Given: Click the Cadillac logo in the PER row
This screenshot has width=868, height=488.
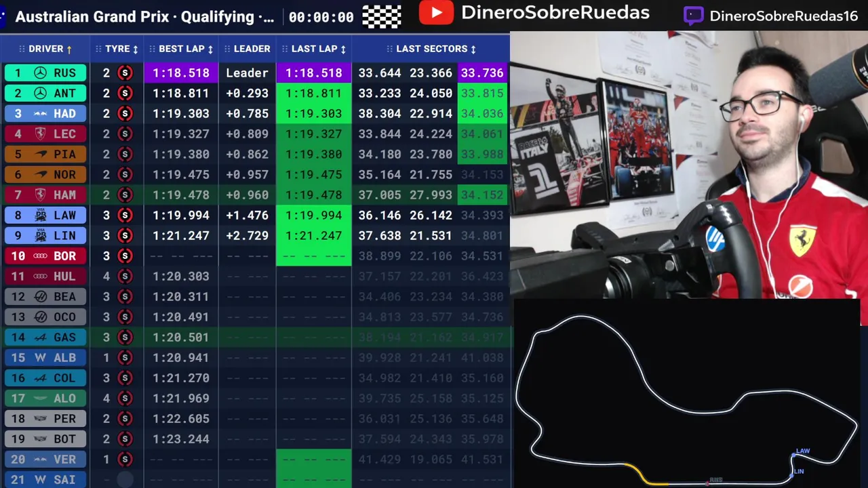Looking at the screenshot, I should tap(40, 418).
